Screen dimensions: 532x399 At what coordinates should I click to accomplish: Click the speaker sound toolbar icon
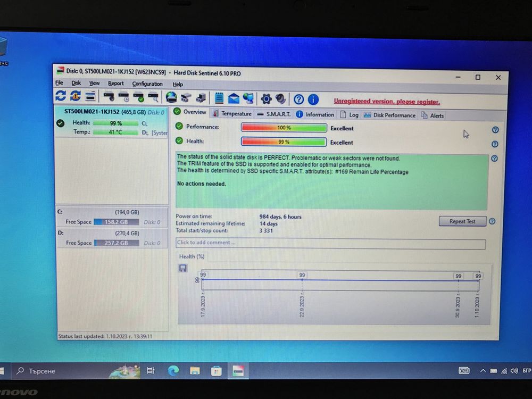pos(280,99)
